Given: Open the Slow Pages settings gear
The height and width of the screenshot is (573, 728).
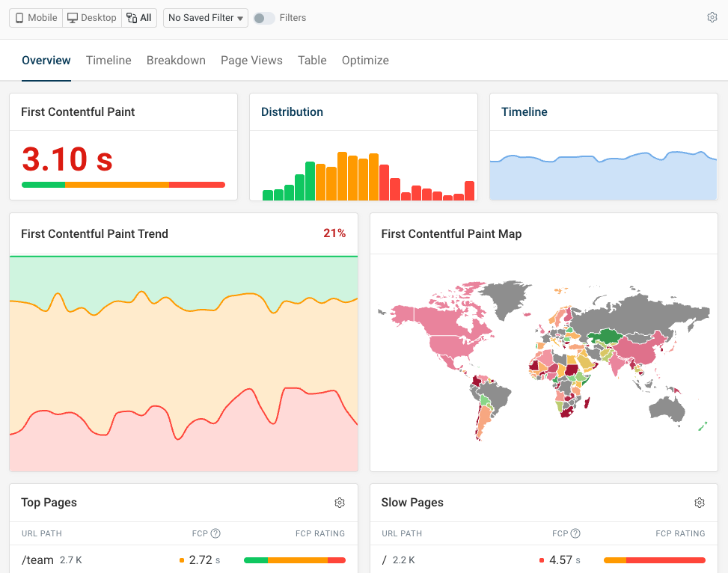Looking at the screenshot, I should [700, 503].
